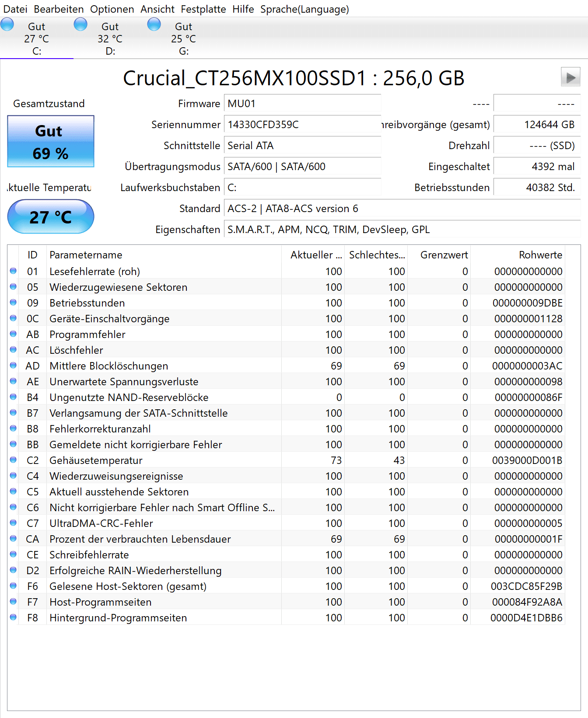588x718 pixels.
Task: Click power-on count value 4392 mal
Action: pyautogui.click(x=537, y=167)
